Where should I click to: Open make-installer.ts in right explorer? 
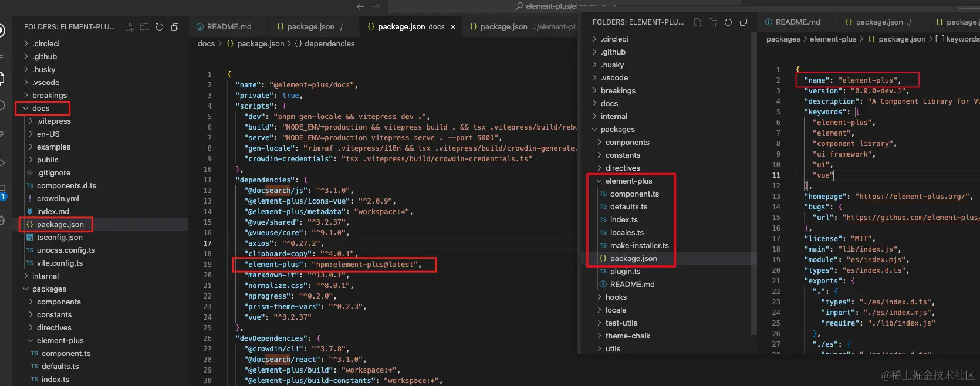point(639,246)
